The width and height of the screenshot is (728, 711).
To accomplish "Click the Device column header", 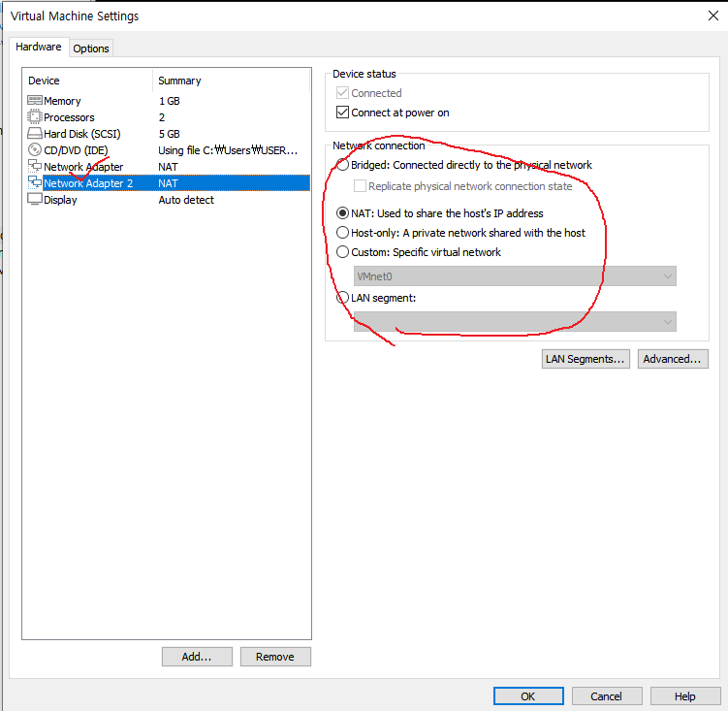I will click(x=87, y=81).
